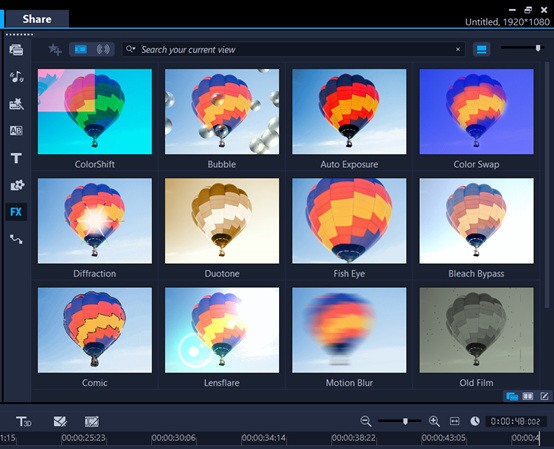Image resolution: width=554 pixels, height=449 pixels.
Task: Expand the search options magnifier dropdown
Action: coord(131,49)
